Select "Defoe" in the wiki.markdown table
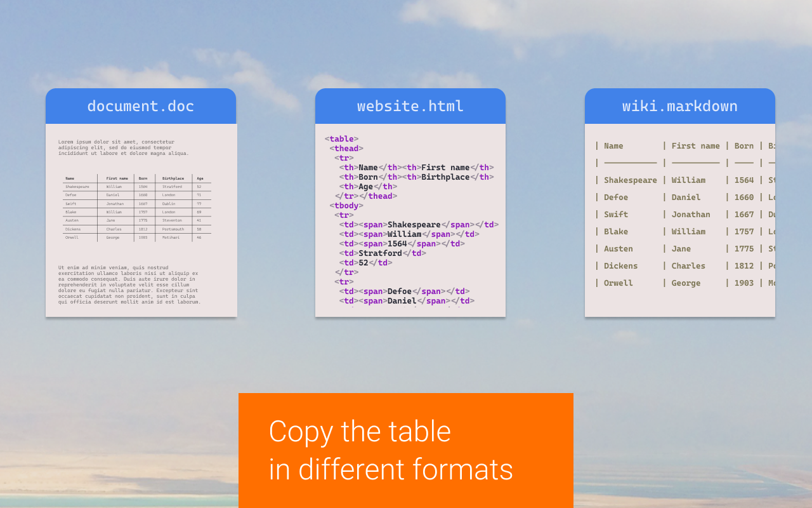The width and height of the screenshot is (812, 508). coord(616,197)
